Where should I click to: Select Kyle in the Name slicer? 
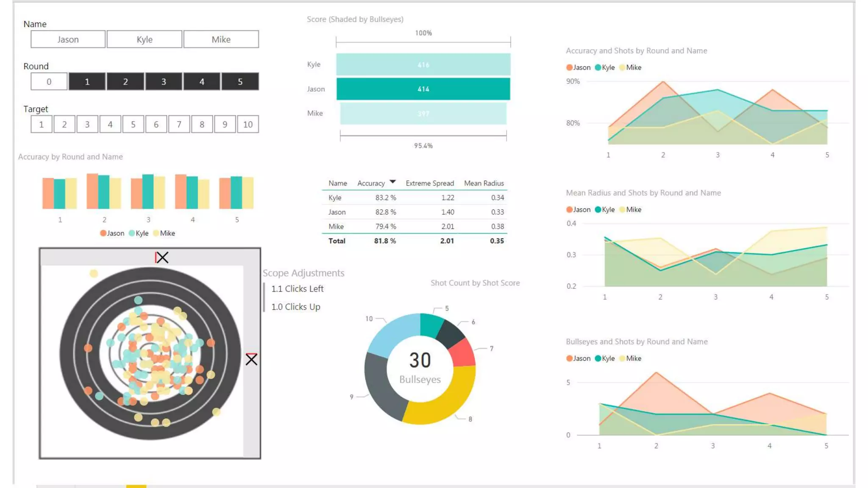[145, 39]
